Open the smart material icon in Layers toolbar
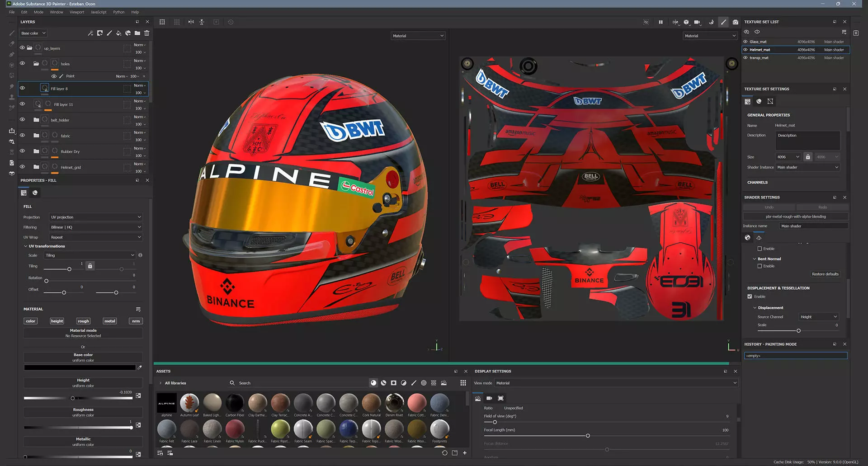The width and height of the screenshot is (868, 466). click(x=128, y=33)
